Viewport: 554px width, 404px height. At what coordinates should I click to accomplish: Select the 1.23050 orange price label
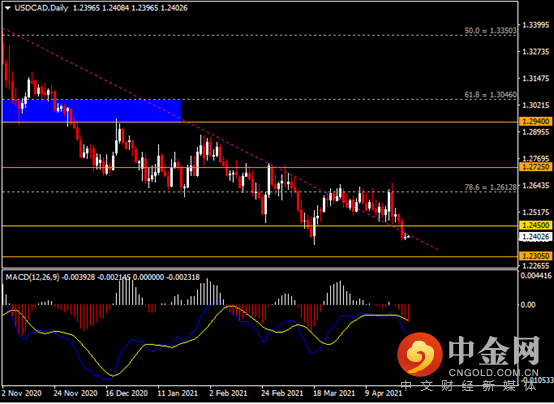coord(535,256)
